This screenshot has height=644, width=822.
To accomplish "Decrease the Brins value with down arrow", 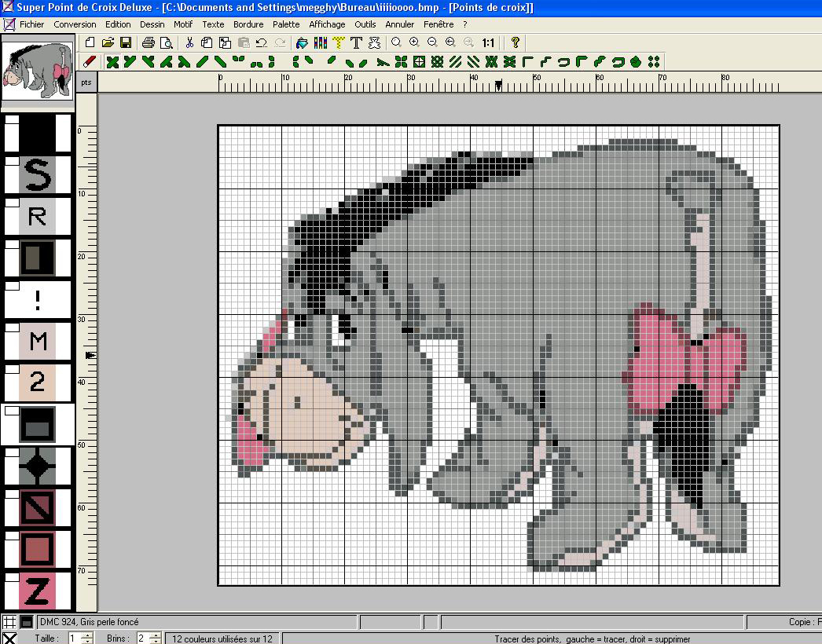I will tap(155, 642).
